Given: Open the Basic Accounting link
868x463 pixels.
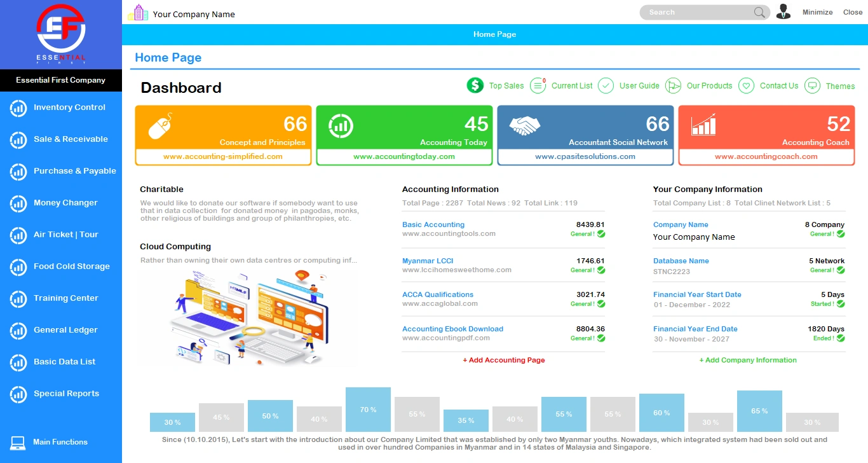Looking at the screenshot, I should [433, 225].
